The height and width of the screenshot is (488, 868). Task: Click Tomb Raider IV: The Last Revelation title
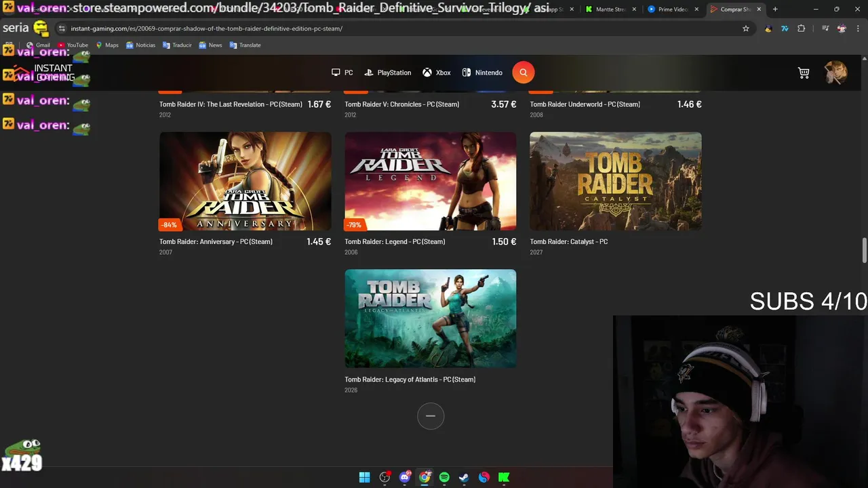click(x=231, y=104)
